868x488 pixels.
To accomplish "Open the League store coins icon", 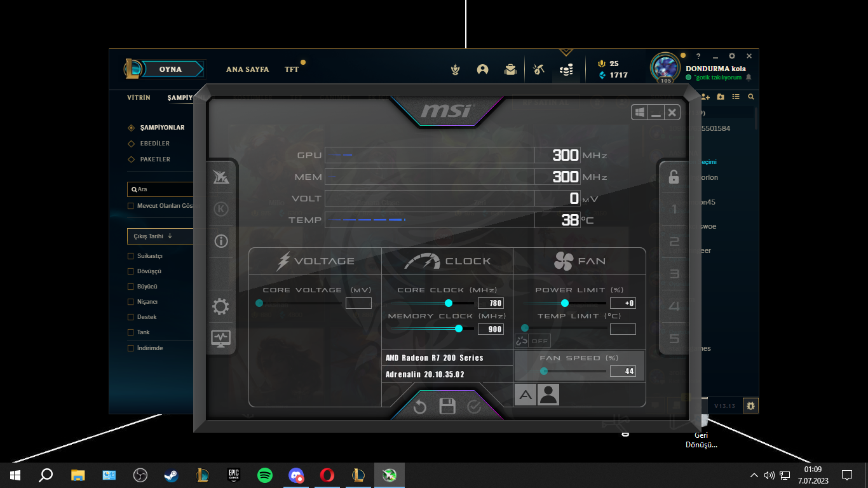I will 566,70.
